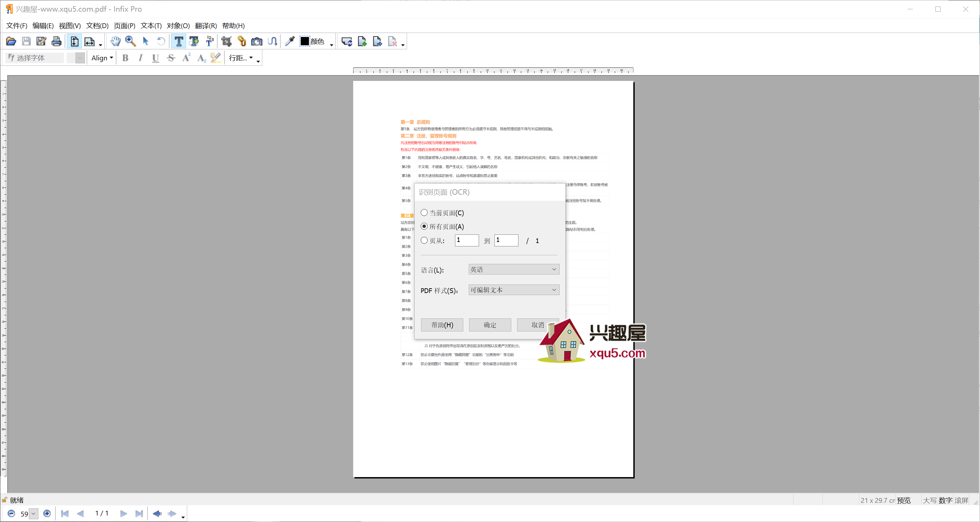Screen dimensions: 980x522
Task: Open the 视图(V) menu
Action: tap(70, 25)
